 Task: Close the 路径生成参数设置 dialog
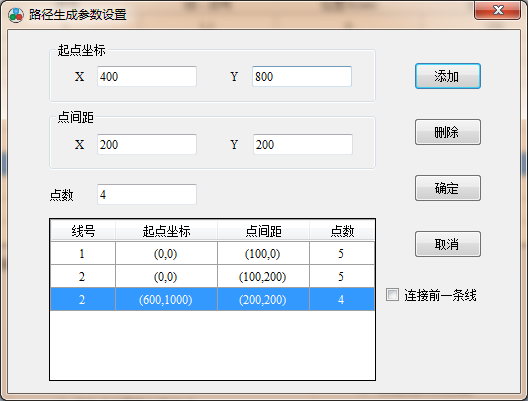click(x=497, y=10)
